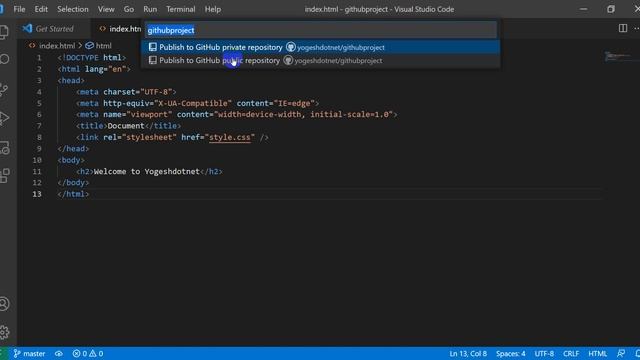
Task: Click the errors and warnings status indicator
Action: coord(88,353)
